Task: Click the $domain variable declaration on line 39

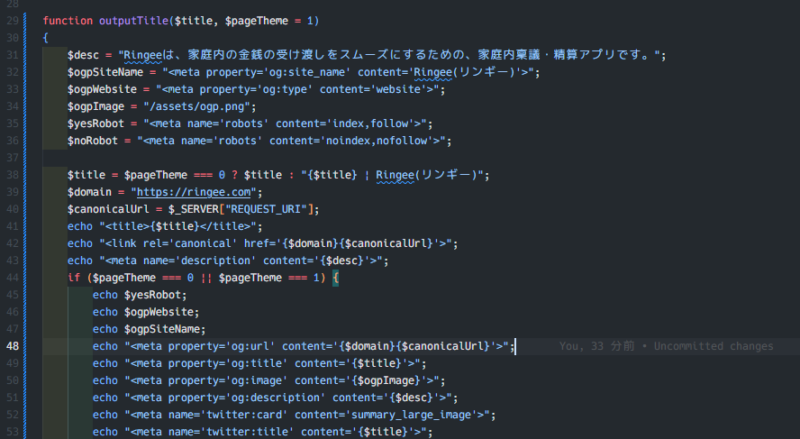Action: [x=90, y=192]
